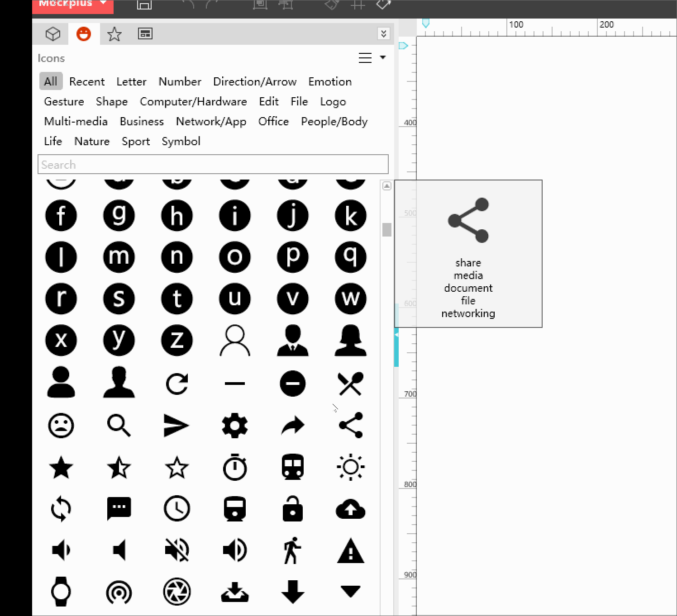
Task: Select the gear settings icon
Action: pos(234,425)
